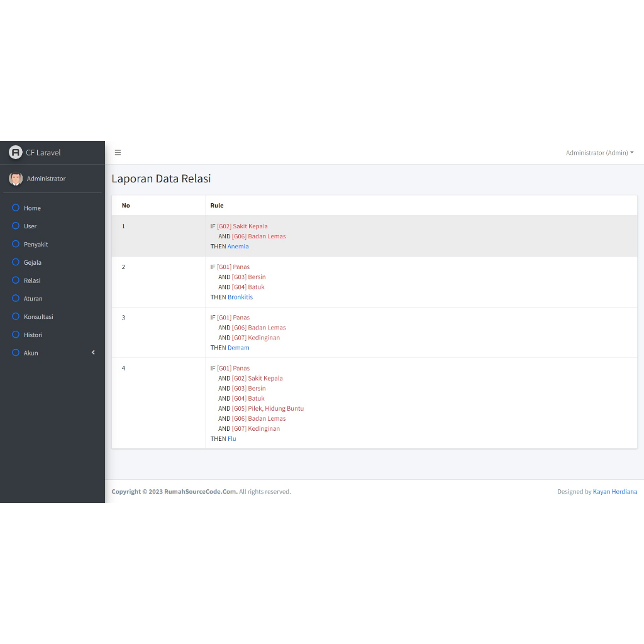Screen dimensions: 644x644
Task: Toggle the sidebar with hamburger icon
Action: coord(118,152)
